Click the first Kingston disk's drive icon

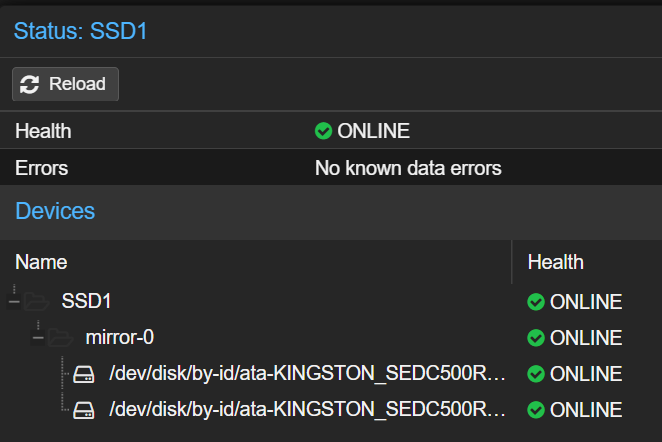pos(84,374)
